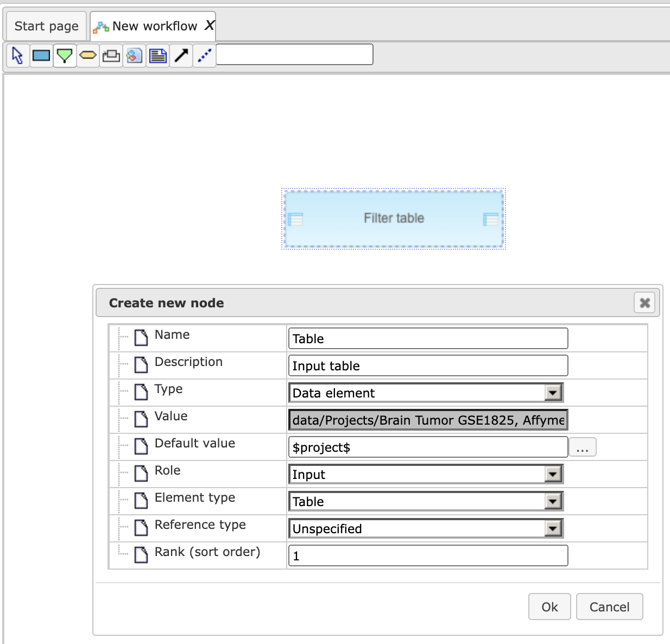Image resolution: width=670 pixels, height=644 pixels.
Task: Select the script document tool icon
Action: pos(134,55)
